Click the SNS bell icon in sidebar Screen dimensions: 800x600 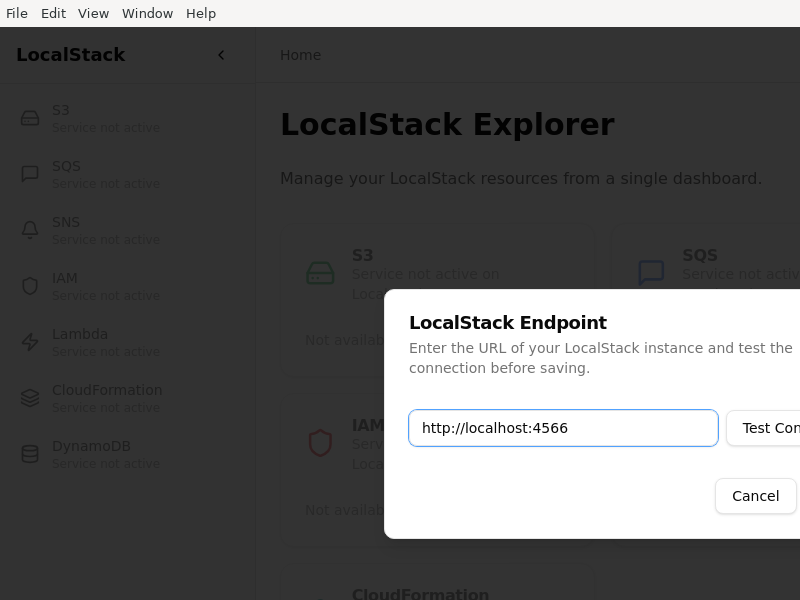click(30, 230)
